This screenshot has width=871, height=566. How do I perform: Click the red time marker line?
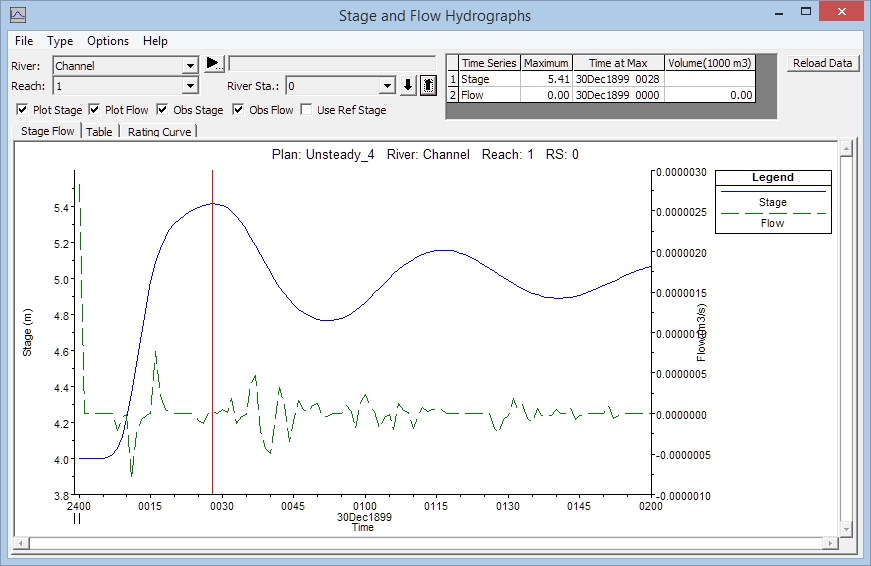[x=212, y=333]
